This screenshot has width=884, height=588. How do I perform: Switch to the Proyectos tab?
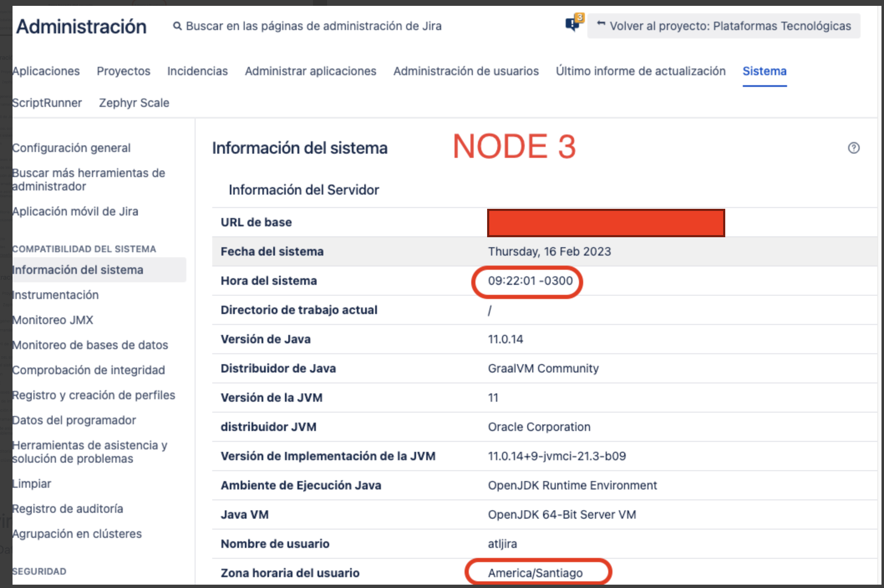(x=123, y=71)
